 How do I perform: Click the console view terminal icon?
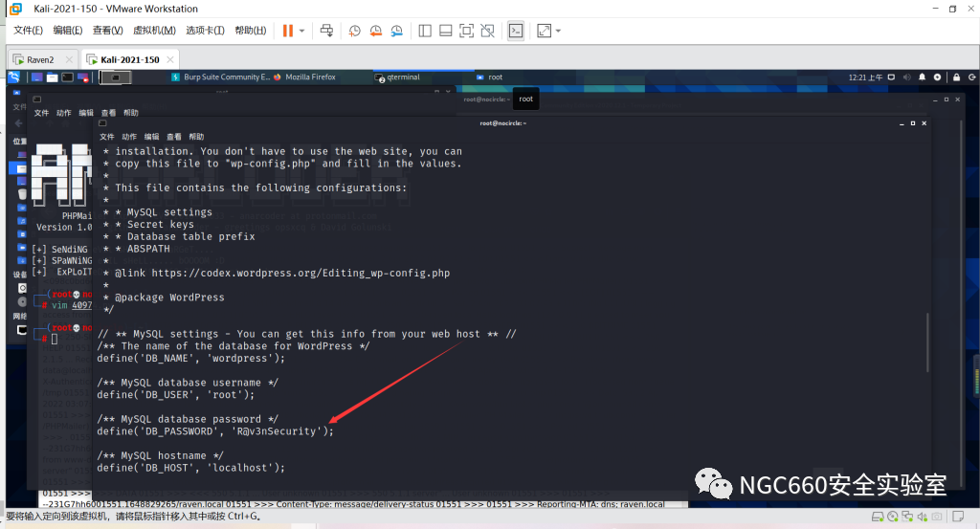516,31
